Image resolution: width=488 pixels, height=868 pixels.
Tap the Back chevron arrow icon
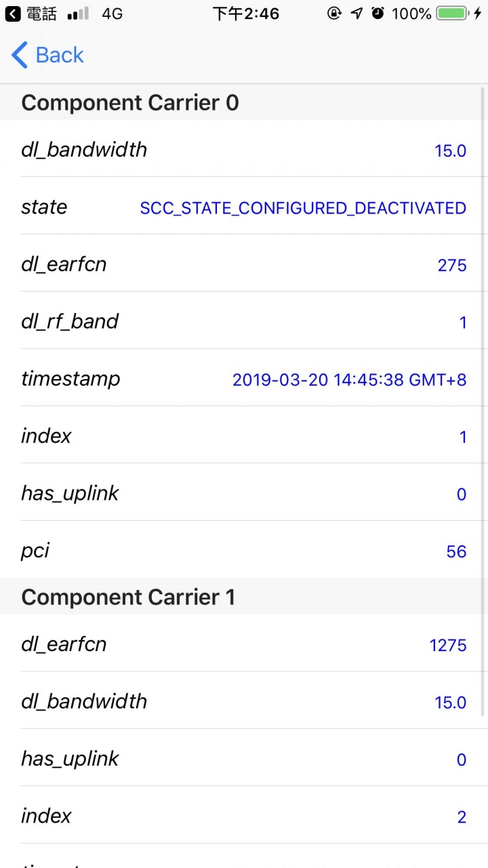tap(20, 55)
